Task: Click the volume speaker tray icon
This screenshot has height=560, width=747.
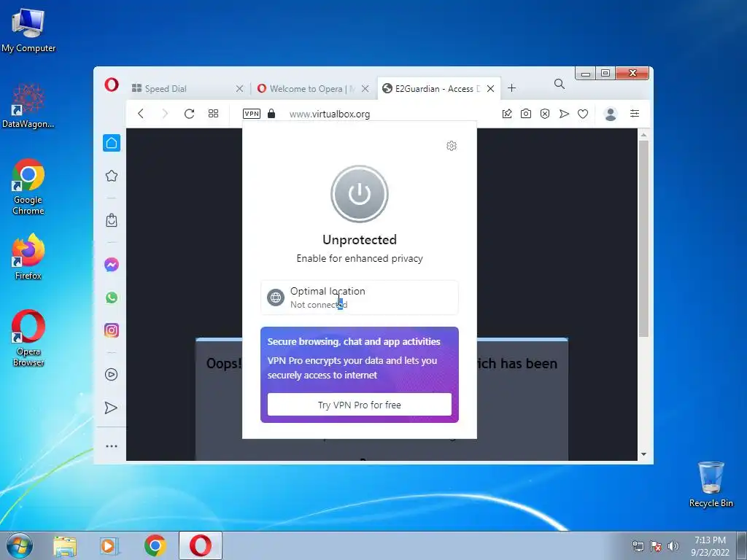Action: [x=673, y=546]
